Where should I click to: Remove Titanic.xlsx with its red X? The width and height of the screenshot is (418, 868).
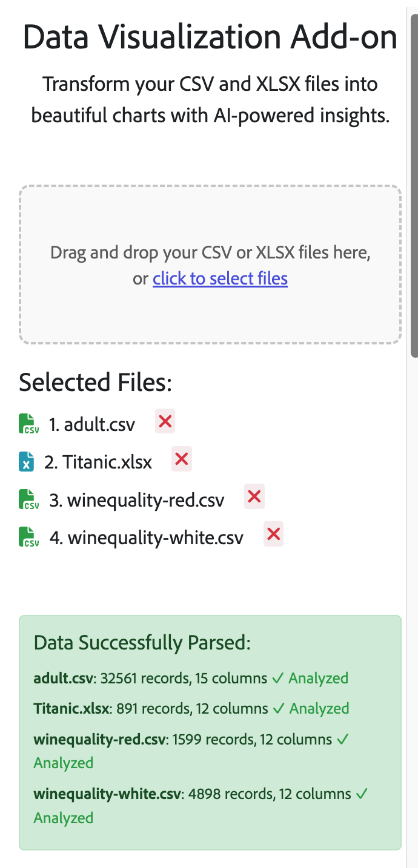pos(182,459)
